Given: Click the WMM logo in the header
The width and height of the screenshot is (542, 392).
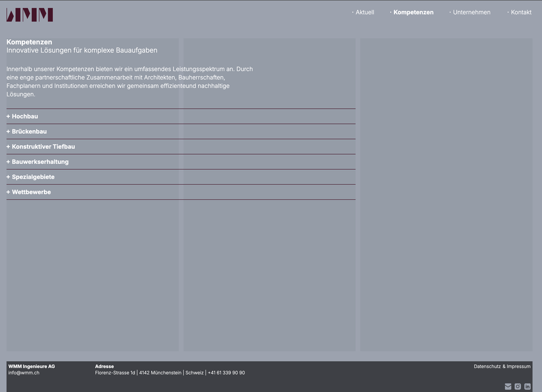Looking at the screenshot, I should (x=30, y=14).
